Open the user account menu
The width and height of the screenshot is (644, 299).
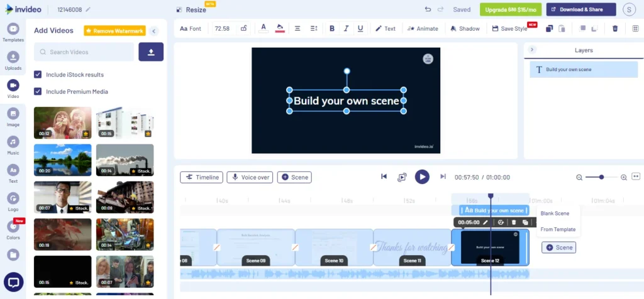click(629, 9)
